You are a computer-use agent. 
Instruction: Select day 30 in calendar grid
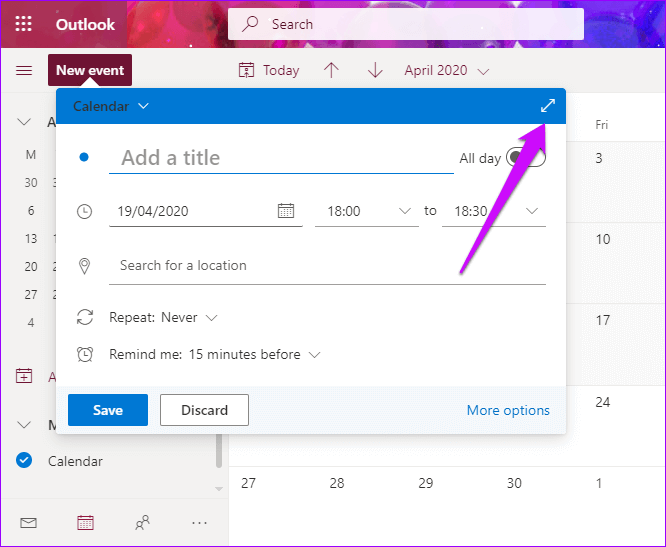click(x=514, y=483)
